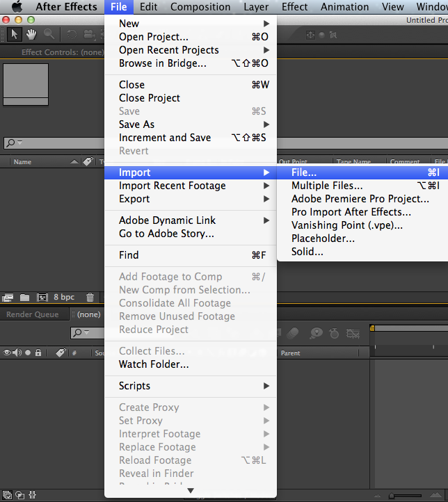This screenshot has width=448, height=502.
Task: Click the Interpret Footage icon in Project panel
Action: [x=8, y=298]
